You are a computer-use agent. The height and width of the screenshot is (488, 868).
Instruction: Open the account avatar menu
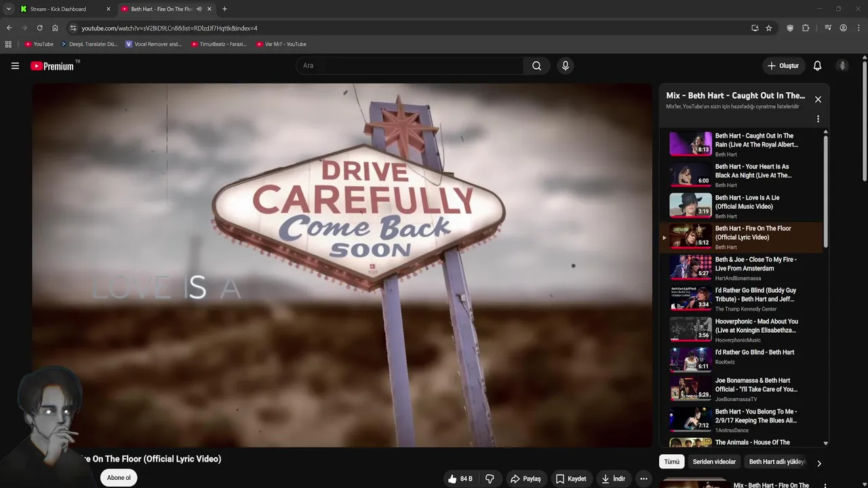[842, 66]
